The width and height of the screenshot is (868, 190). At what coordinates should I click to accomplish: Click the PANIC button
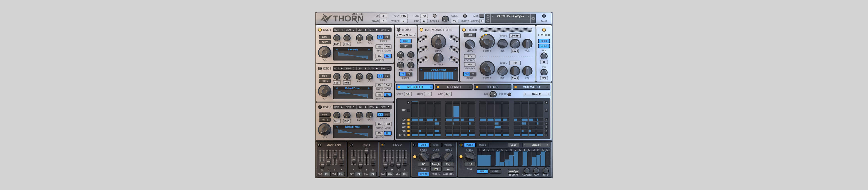544,16
